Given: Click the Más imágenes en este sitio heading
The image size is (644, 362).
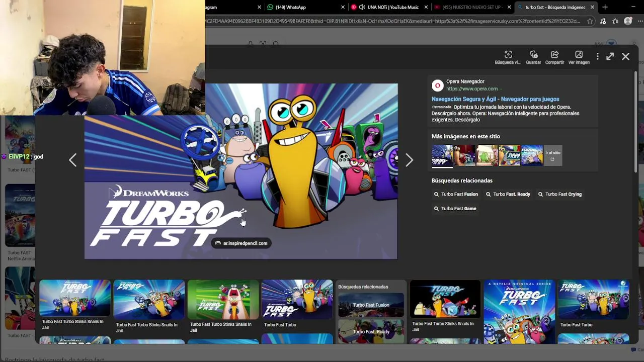Looking at the screenshot, I should point(465,136).
